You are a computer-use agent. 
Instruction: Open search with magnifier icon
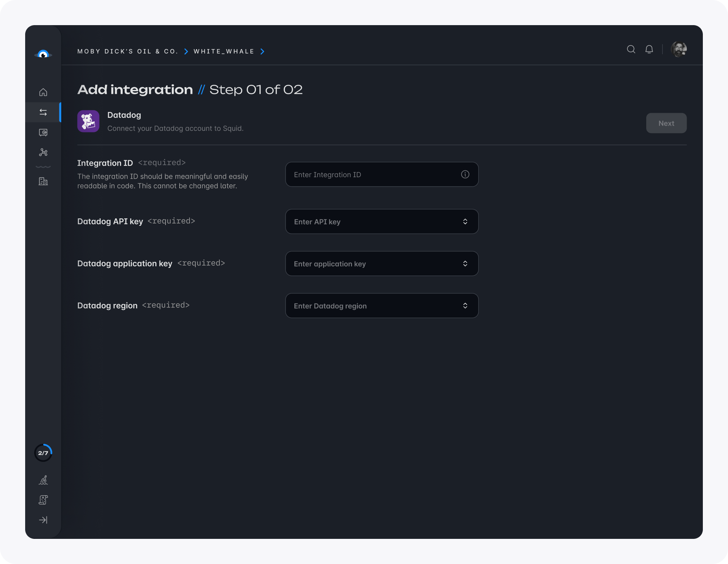click(631, 49)
